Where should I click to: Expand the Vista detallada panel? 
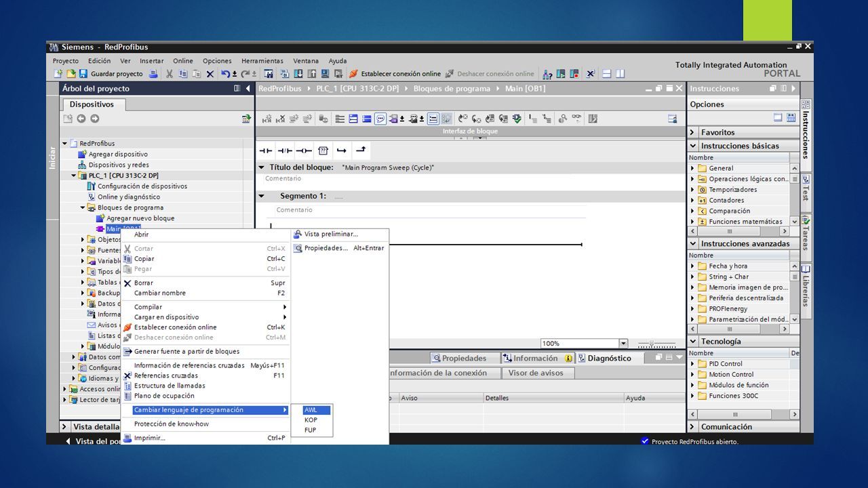pyautogui.click(x=64, y=427)
